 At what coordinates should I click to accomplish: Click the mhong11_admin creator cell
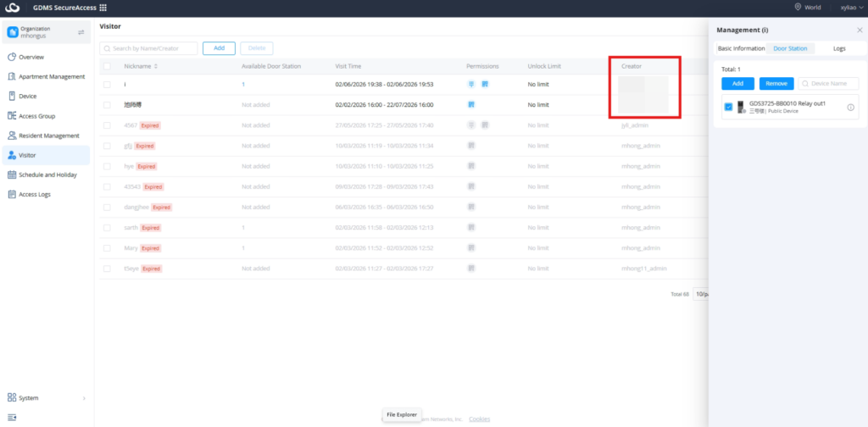644,269
